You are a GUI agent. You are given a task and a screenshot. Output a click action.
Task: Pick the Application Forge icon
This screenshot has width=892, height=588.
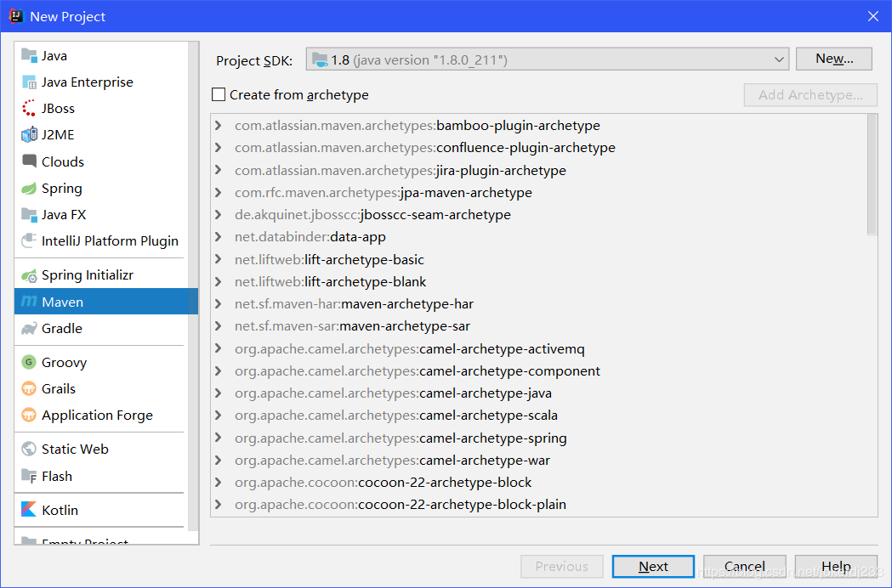[x=29, y=416]
